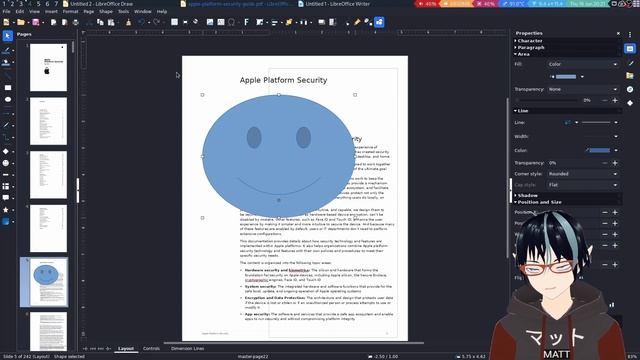This screenshot has width=640, height=360.
Task: Open the Gallery deck in the sidebar
Action: click(630, 76)
